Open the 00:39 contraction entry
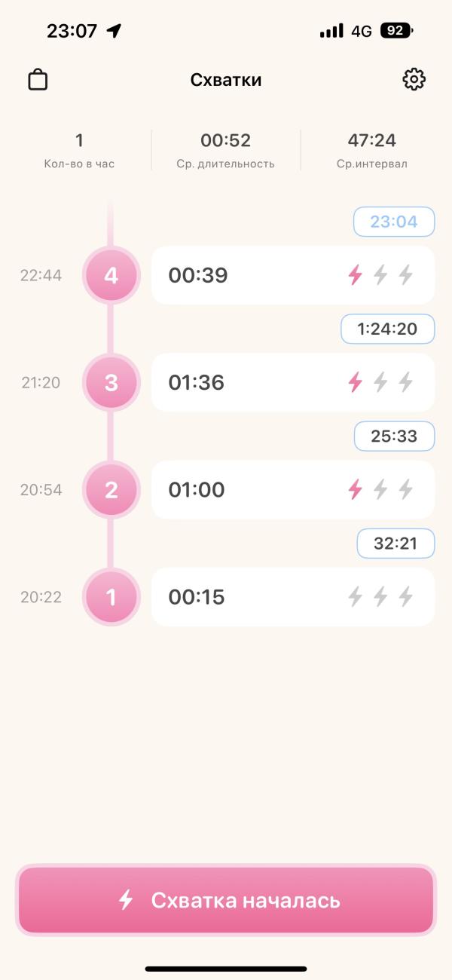452x980 pixels. click(x=293, y=275)
